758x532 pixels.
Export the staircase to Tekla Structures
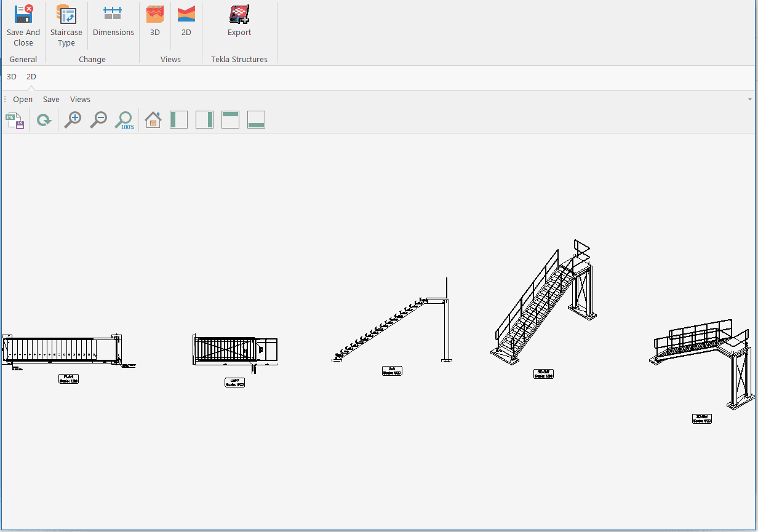pyautogui.click(x=239, y=21)
